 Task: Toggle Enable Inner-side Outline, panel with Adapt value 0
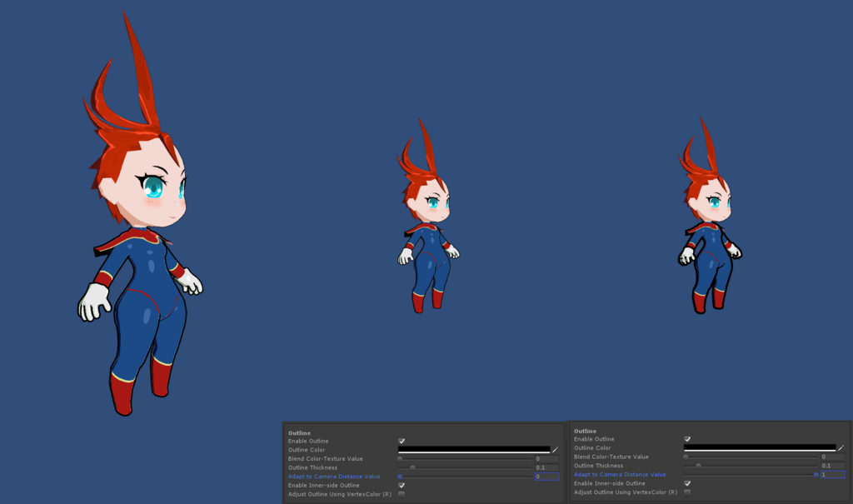coord(402,485)
